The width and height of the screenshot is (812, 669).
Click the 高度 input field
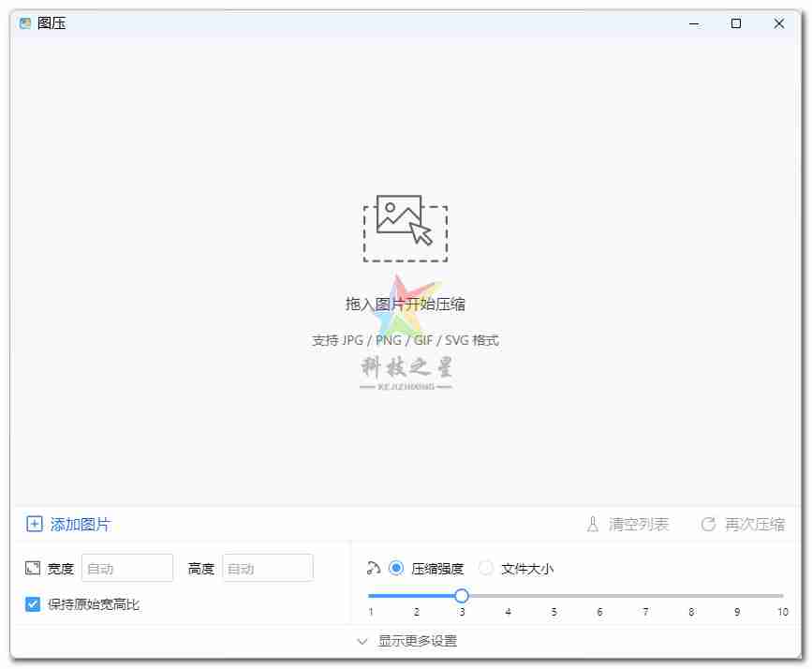click(268, 569)
